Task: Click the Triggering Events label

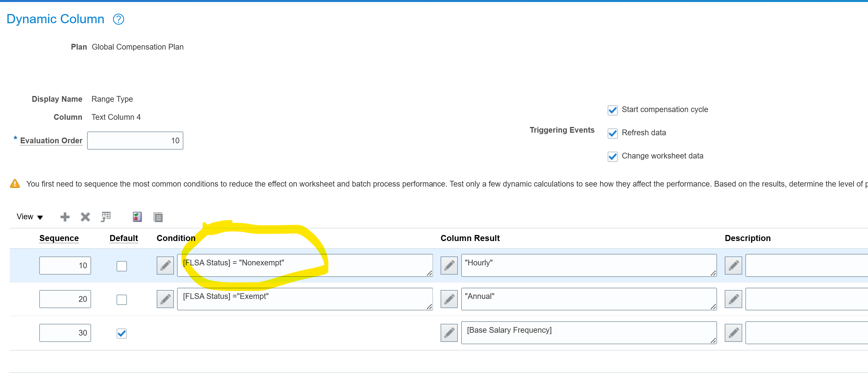Action: (562, 130)
